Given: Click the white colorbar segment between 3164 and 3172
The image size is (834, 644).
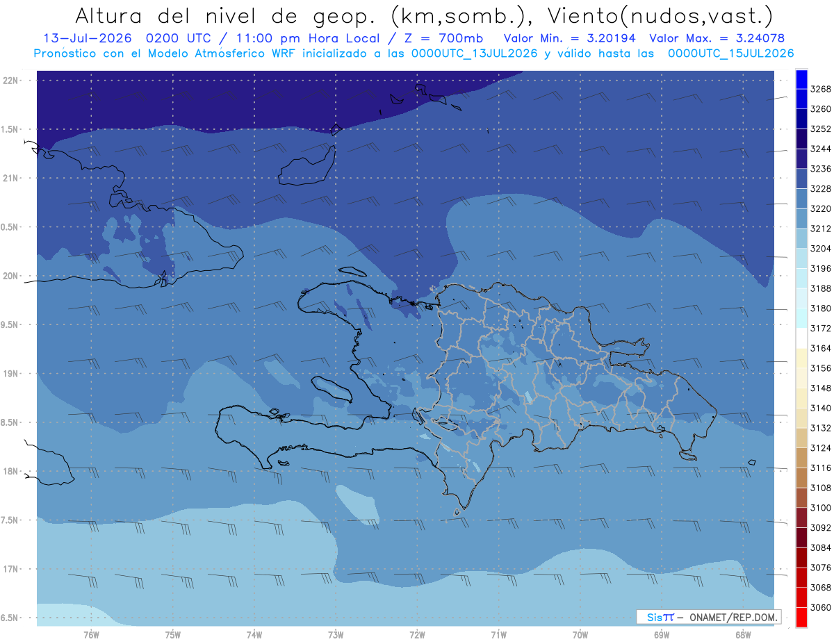Looking at the screenshot, I should [x=801, y=338].
